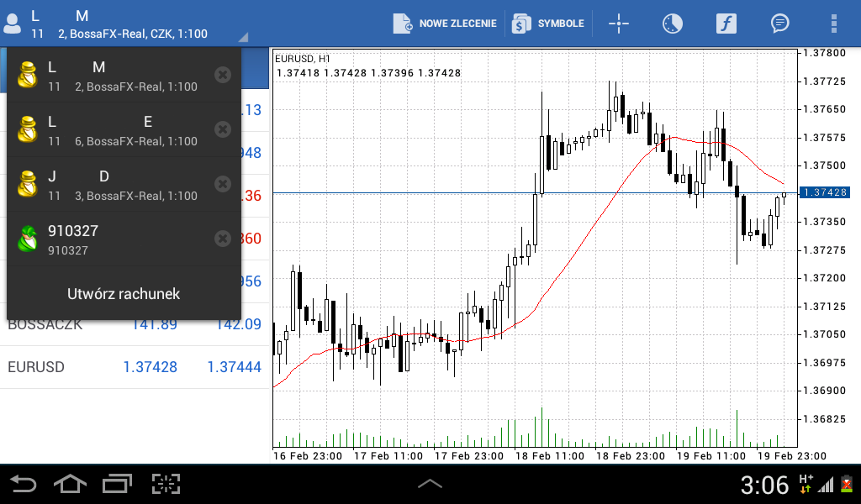This screenshot has height=504, width=861.
Task: Open the overflow three-dot menu
Action: 833,24
